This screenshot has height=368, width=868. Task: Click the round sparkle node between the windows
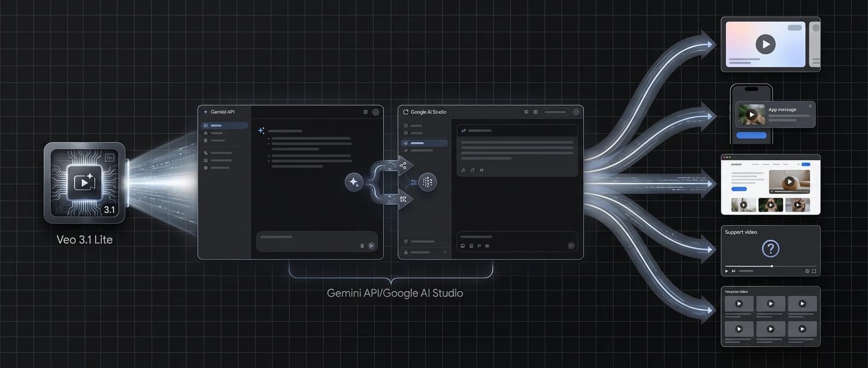click(x=354, y=182)
